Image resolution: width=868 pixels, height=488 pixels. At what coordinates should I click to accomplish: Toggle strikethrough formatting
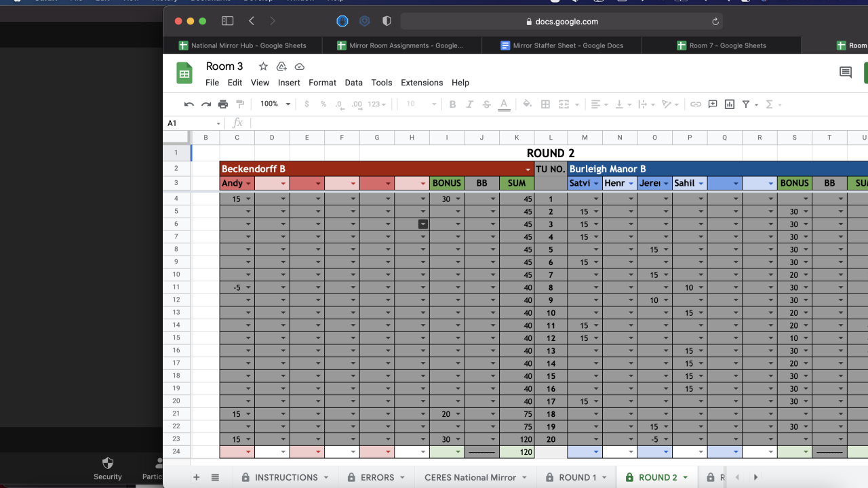486,104
